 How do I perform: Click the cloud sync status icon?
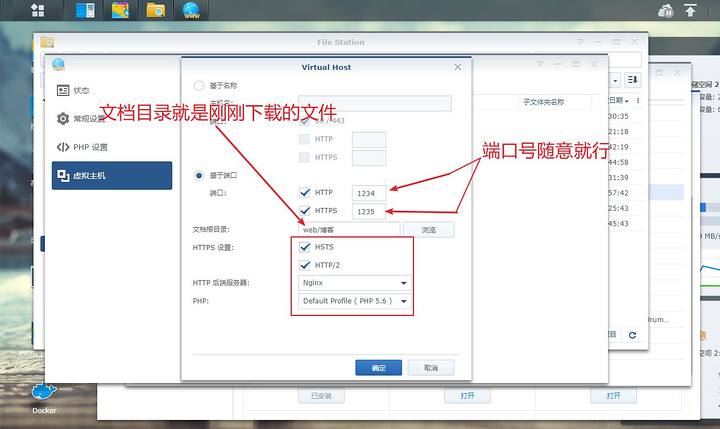click(665, 10)
